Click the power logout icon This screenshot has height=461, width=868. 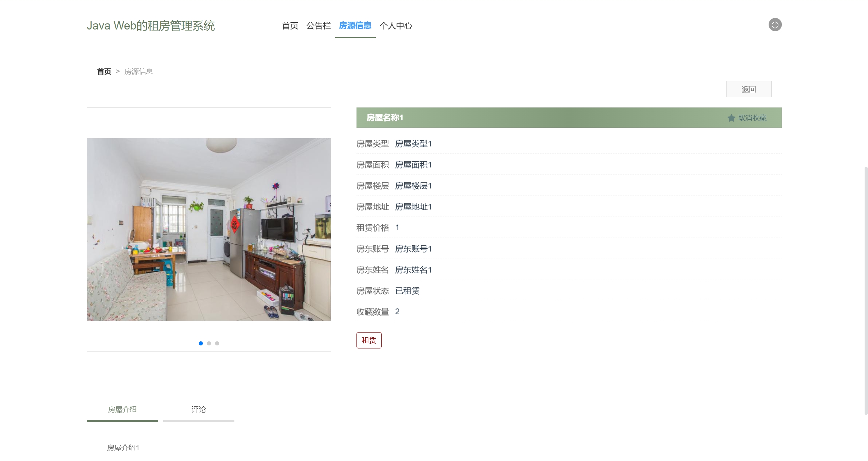pyautogui.click(x=775, y=25)
